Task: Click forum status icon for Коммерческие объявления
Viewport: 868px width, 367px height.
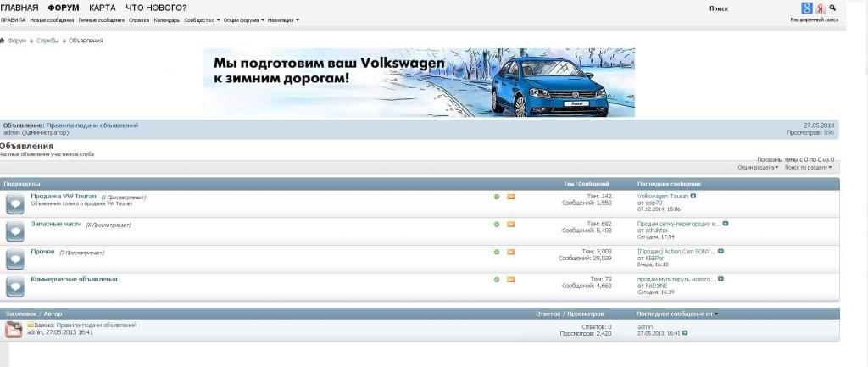Action: click(15, 286)
